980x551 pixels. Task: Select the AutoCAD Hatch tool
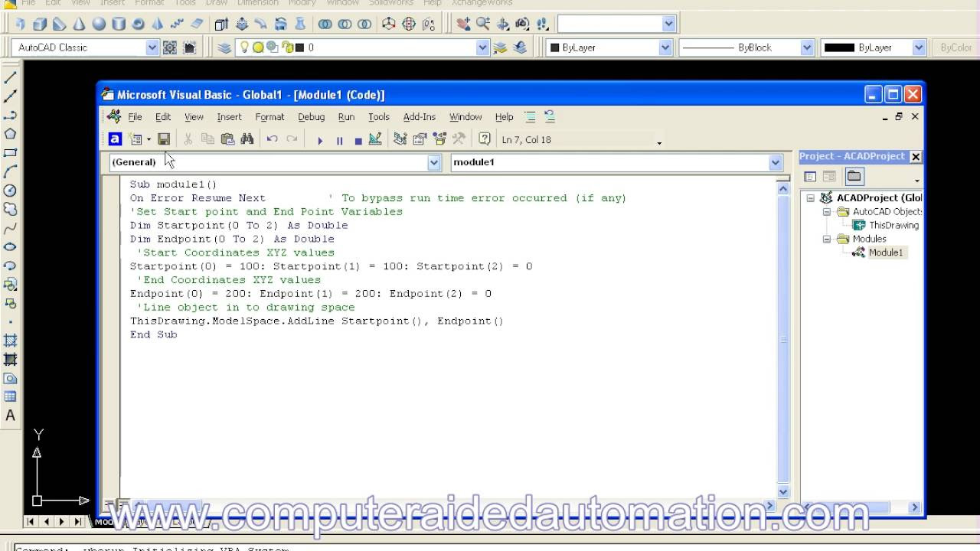tap(11, 340)
